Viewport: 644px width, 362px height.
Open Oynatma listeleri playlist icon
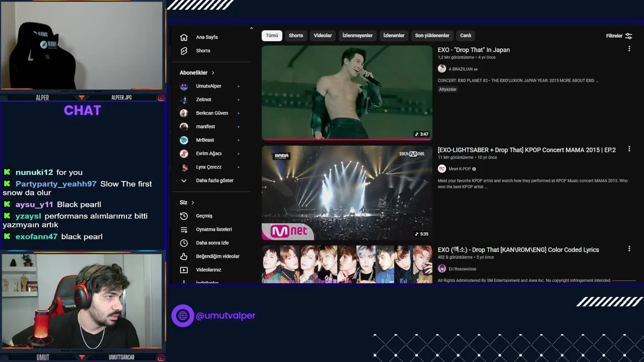pos(184,229)
